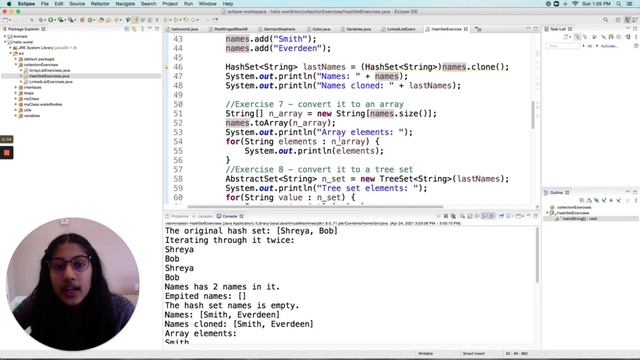Viewport: 640px width, 360px height.
Task: Collapse the collectionExercises package
Action: coord(16,65)
